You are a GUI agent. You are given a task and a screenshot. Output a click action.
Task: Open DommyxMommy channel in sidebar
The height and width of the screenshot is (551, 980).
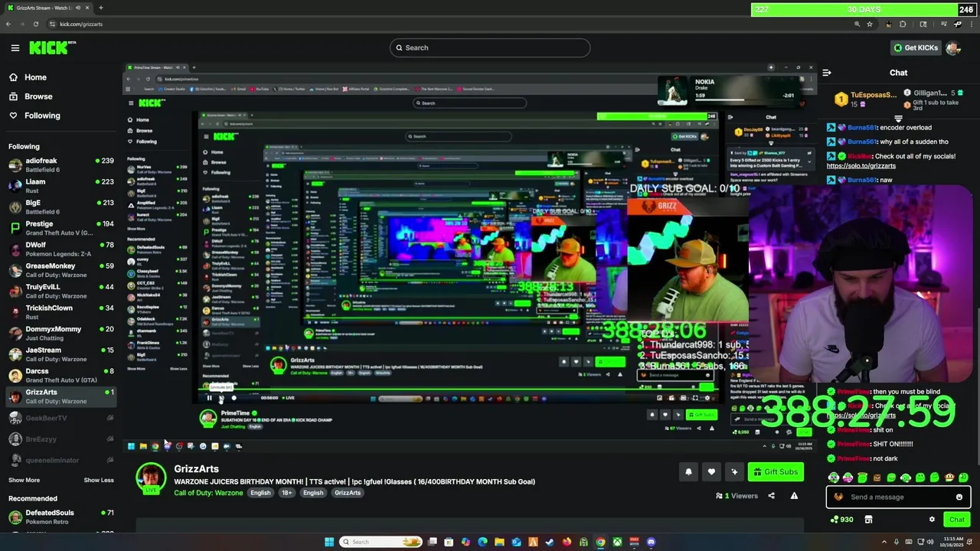point(60,333)
